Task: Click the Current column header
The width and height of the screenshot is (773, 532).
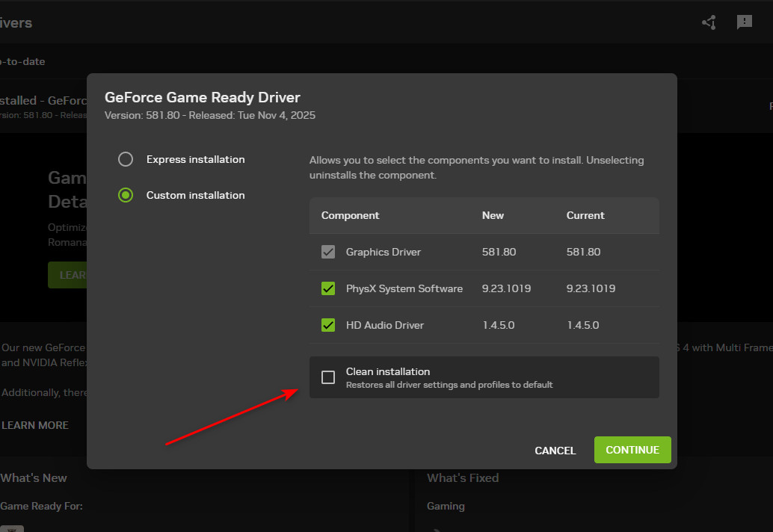Action: click(585, 215)
